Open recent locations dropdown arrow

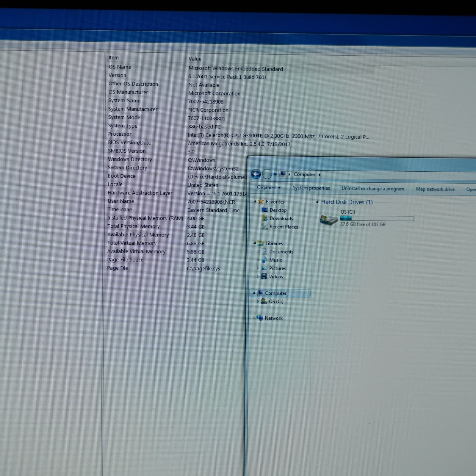click(x=275, y=174)
